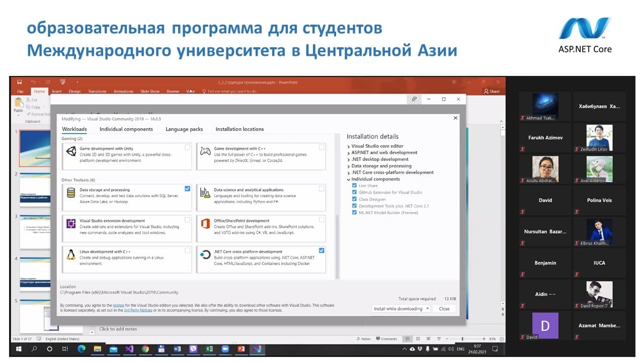Screen dimensions: 644x362
Task: Click the Unity logo on the Unity workload card
Action: [71, 151]
